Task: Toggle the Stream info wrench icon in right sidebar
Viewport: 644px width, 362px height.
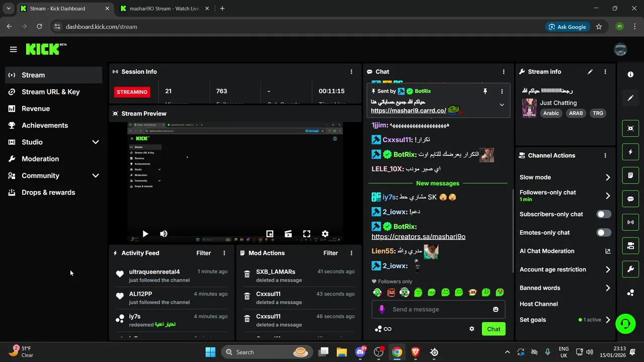Action: coord(630,269)
